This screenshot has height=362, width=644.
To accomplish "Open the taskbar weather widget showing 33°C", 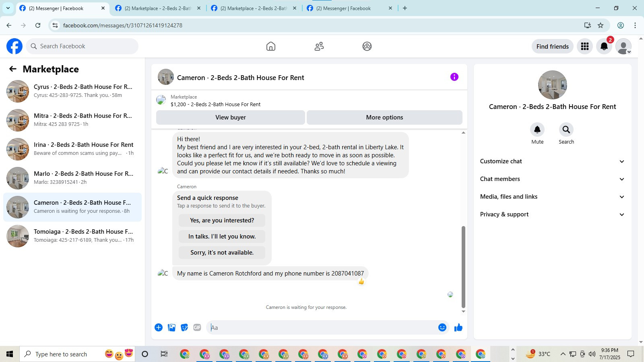I will pyautogui.click(x=538, y=354).
